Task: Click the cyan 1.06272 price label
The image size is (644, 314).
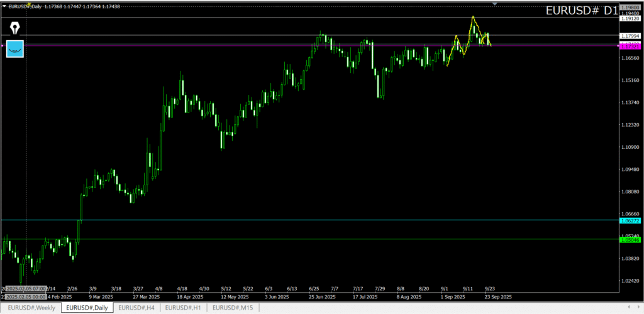Action: pyautogui.click(x=630, y=220)
